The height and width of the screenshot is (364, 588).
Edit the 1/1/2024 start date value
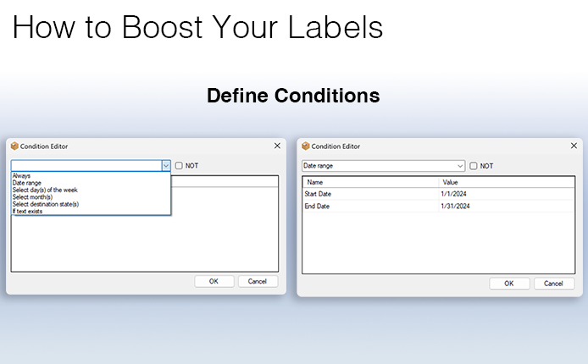pos(454,194)
